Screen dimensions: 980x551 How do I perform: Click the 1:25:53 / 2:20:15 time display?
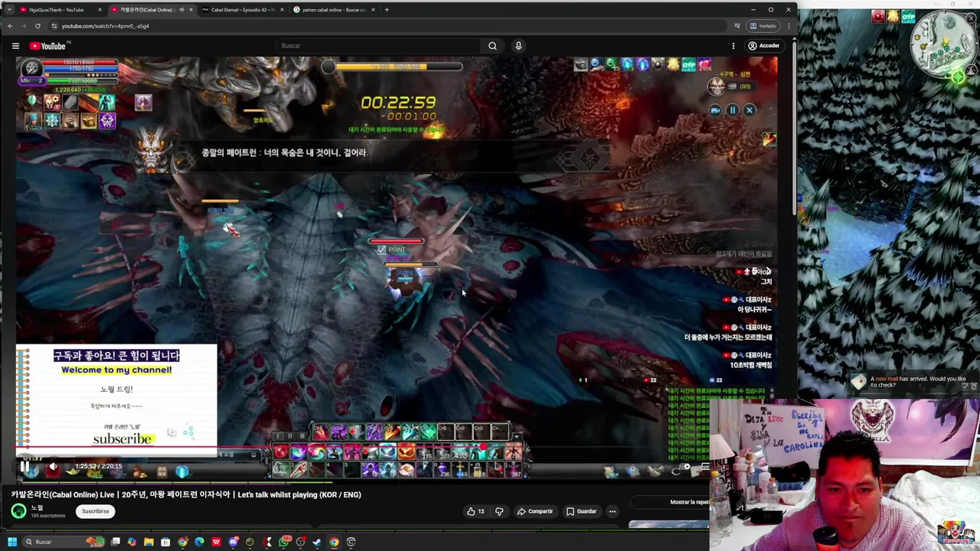(98, 466)
